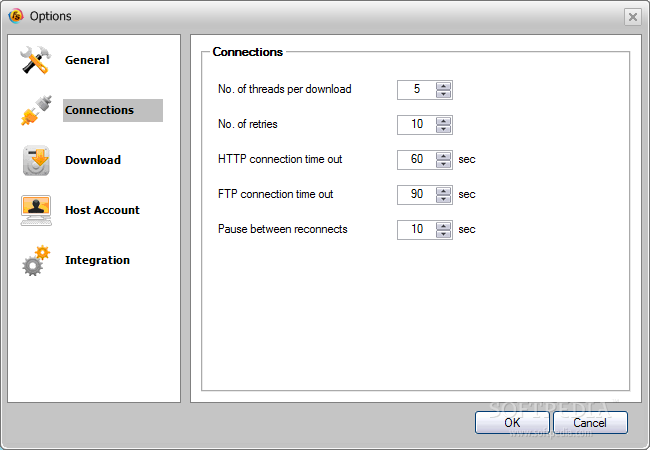Decrease pause between reconnects

pyautogui.click(x=444, y=234)
